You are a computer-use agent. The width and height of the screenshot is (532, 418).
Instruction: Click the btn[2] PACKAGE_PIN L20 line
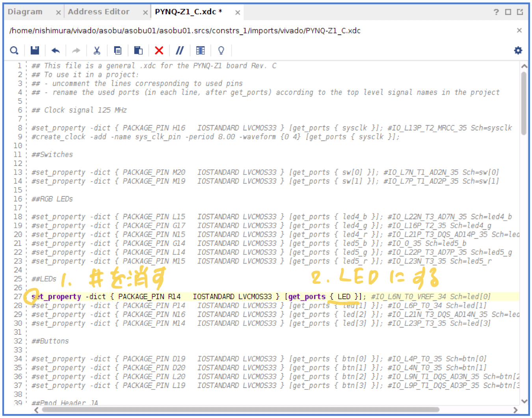[x=275, y=377]
